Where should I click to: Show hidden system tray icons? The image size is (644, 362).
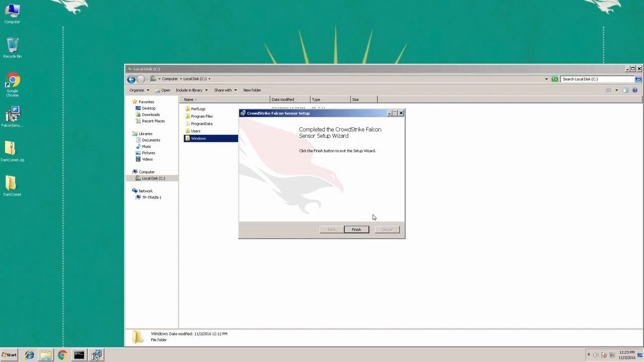(x=589, y=355)
